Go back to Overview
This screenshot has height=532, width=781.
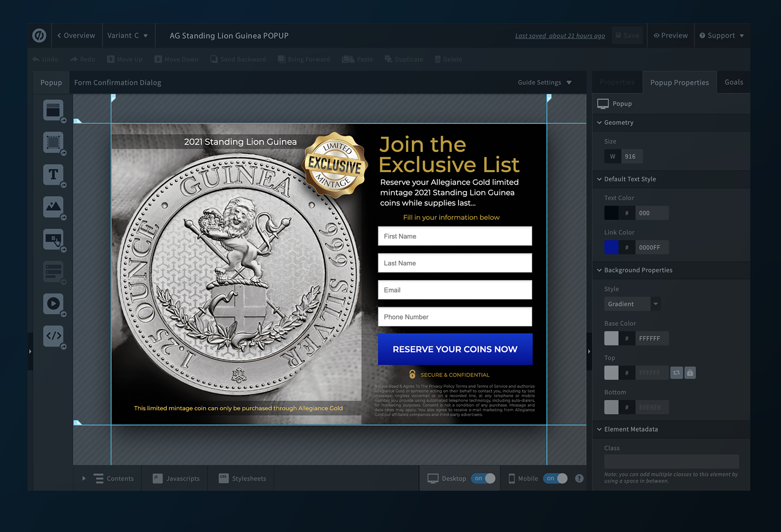click(76, 36)
